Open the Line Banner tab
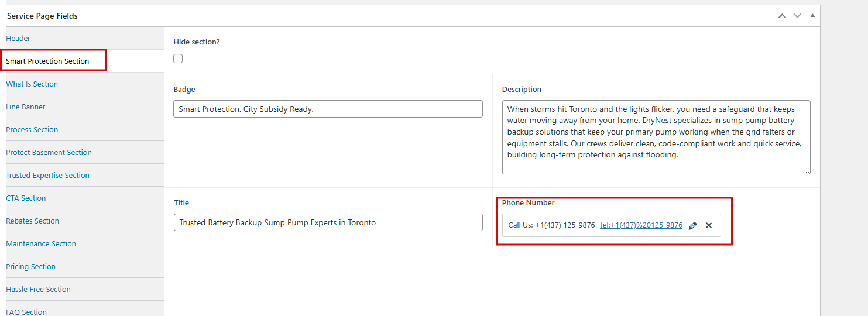This screenshot has width=868, height=316. click(x=26, y=107)
